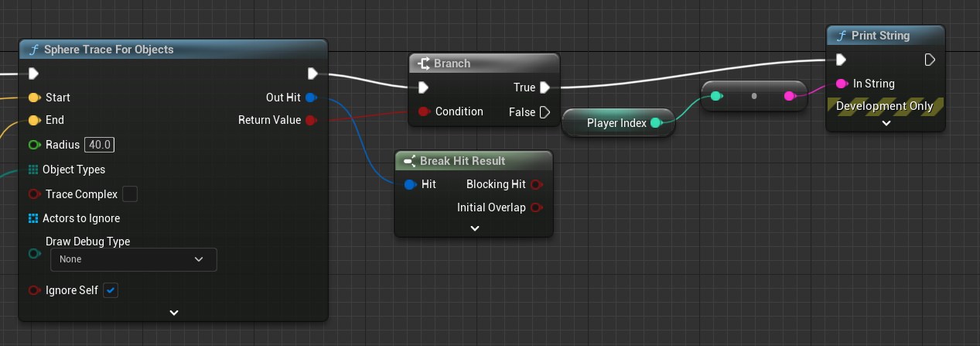Click the Radius float input pin
This screenshot has height=346, width=980.
33,145
